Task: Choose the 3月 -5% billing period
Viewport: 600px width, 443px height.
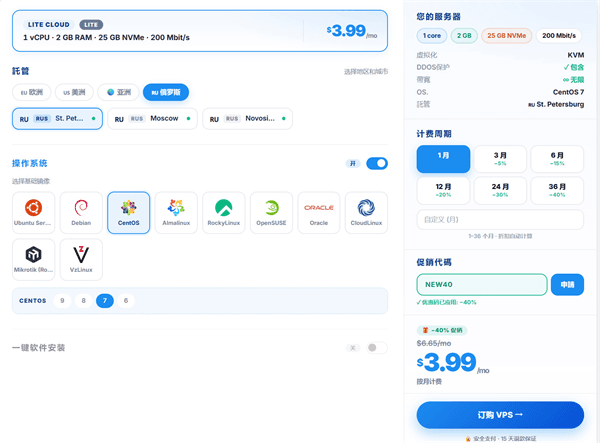Action: click(500, 159)
